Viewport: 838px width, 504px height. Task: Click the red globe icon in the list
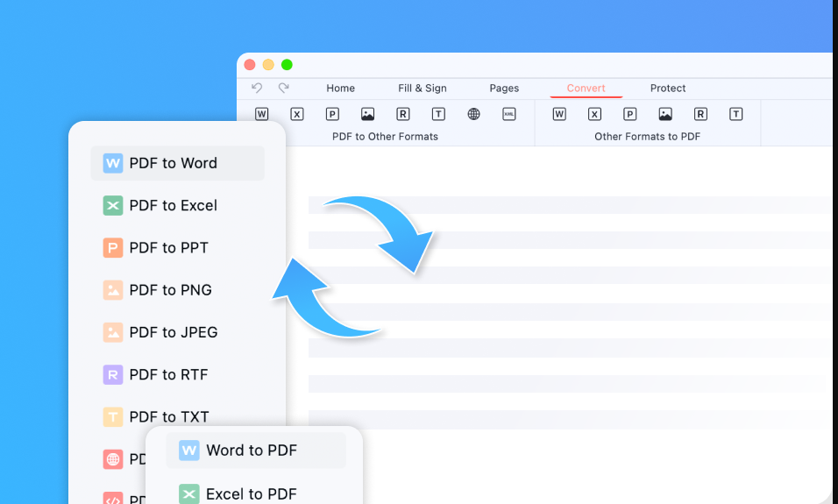coord(113,459)
